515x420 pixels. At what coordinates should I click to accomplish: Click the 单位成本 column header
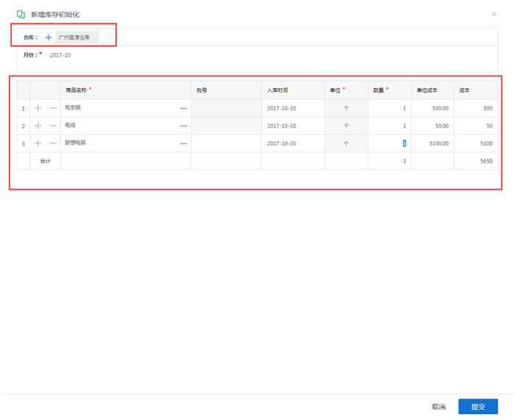pos(433,90)
